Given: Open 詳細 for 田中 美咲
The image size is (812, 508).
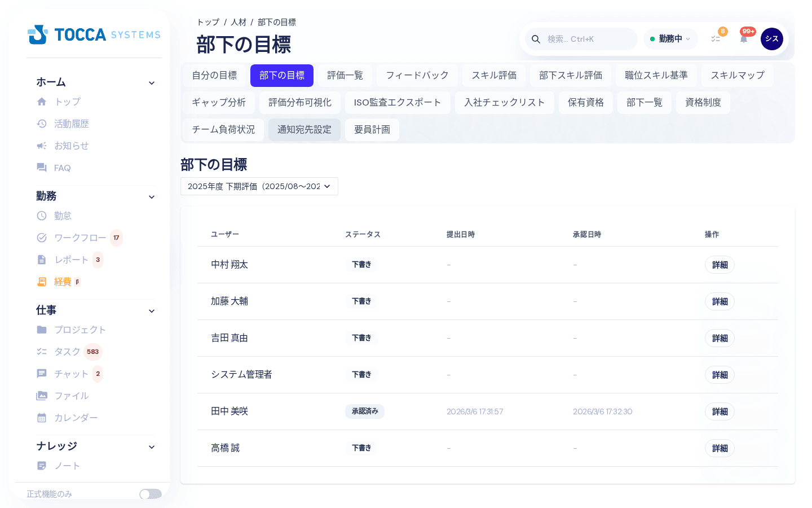Looking at the screenshot, I should point(720,411).
